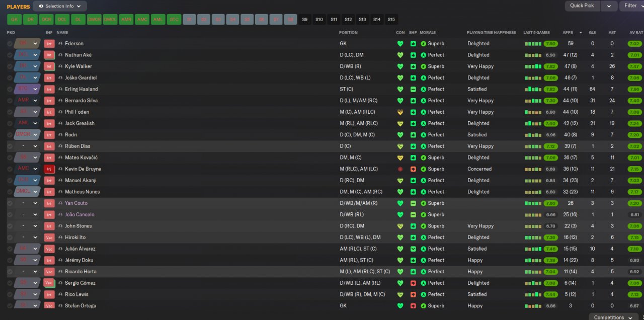Open position dropdown for Nathan Aké

[x=35, y=55]
